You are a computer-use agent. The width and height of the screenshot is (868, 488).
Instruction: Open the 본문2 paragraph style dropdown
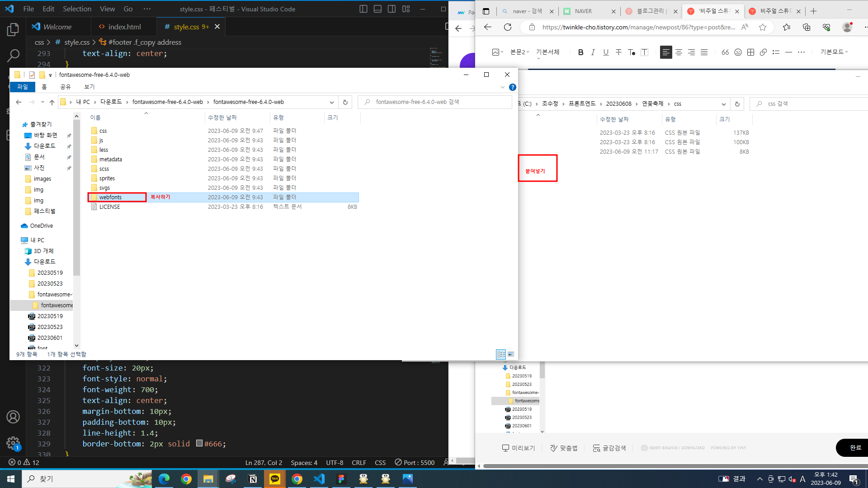click(x=519, y=52)
